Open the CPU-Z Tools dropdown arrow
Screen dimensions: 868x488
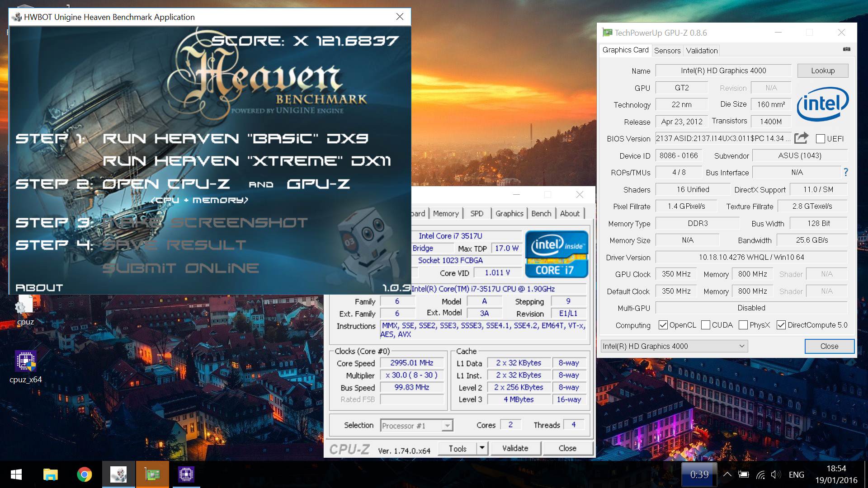(482, 448)
